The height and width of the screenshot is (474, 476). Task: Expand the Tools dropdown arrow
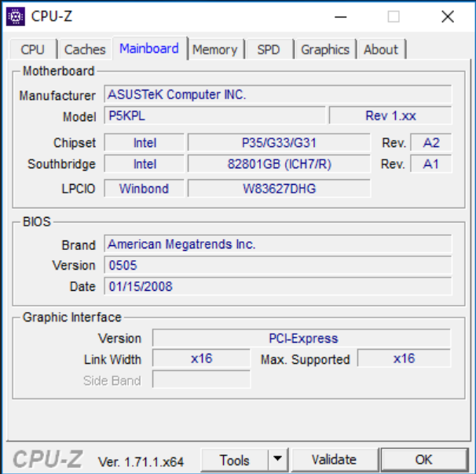(x=278, y=460)
